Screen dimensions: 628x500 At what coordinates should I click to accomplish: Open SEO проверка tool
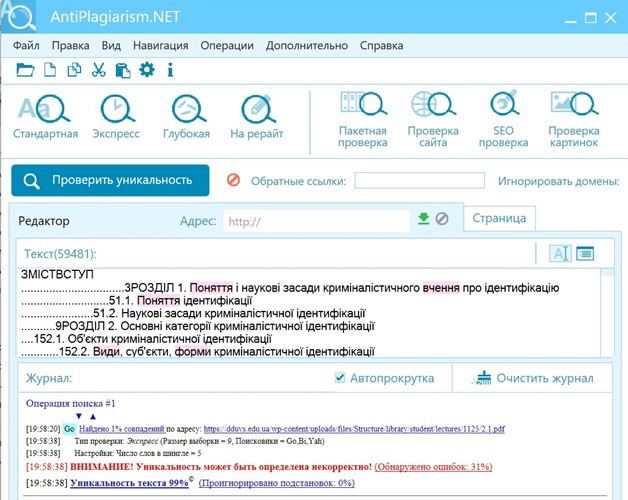tap(503, 119)
